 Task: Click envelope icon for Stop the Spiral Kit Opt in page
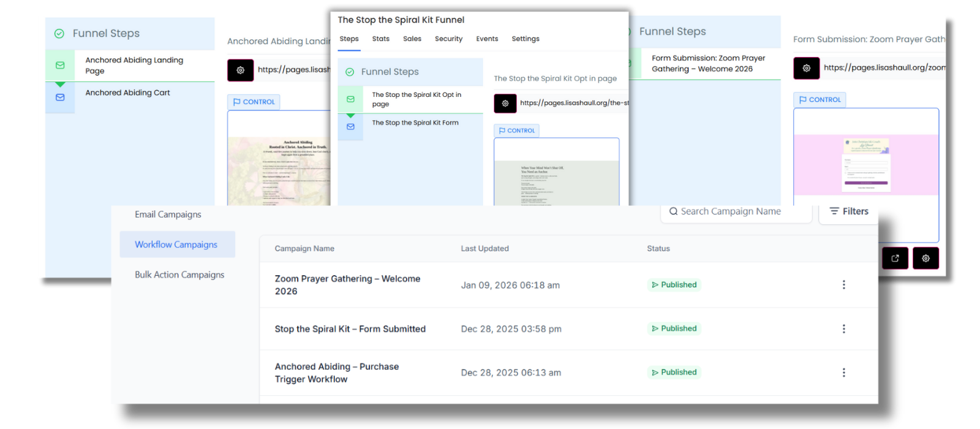(x=350, y=99)
